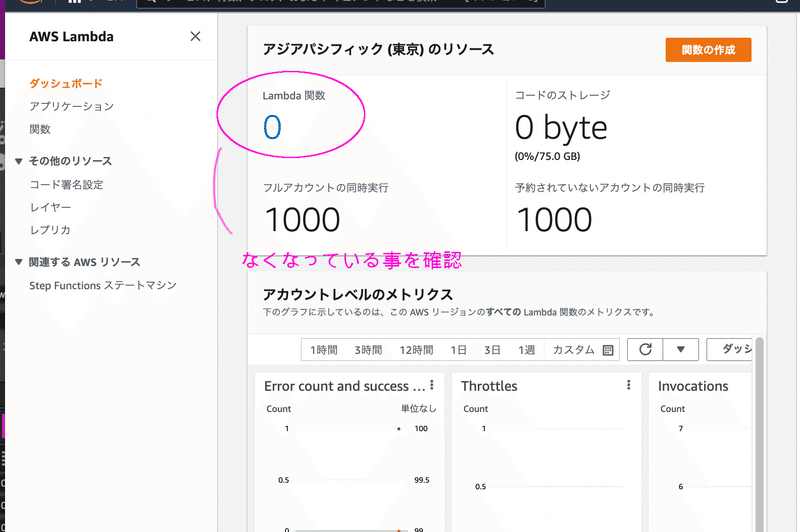Viewport: 800px width, 532px height.
Task: Open コード署名設定 page
Action: 66,185
